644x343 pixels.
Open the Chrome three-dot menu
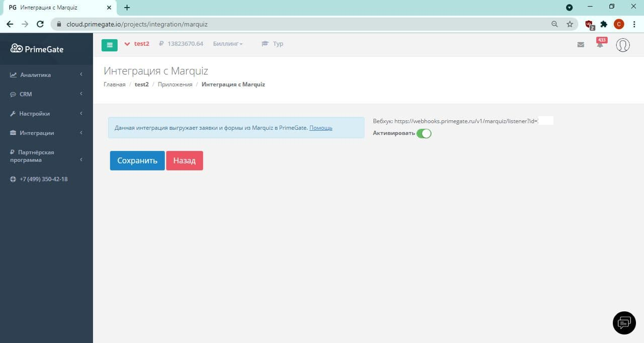point(634,24)
